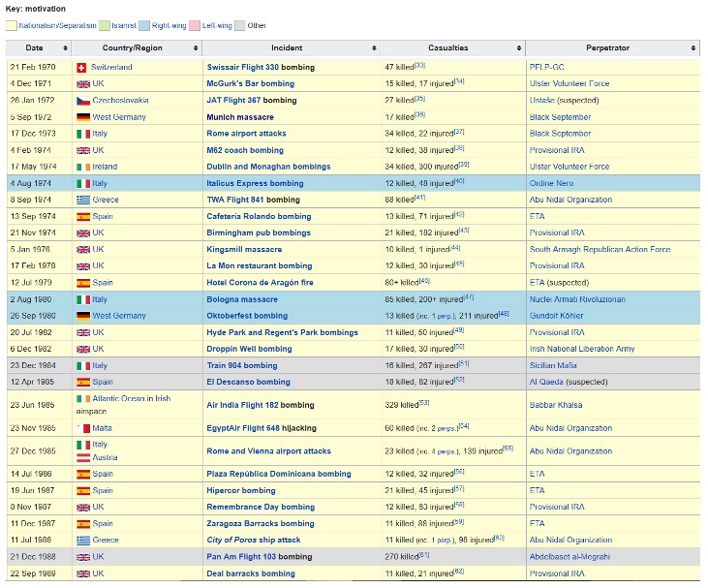Screen dimensions: 708x588
Task: Click the Ireland flag in Dublin bombings row
Action: pos(83,167)
